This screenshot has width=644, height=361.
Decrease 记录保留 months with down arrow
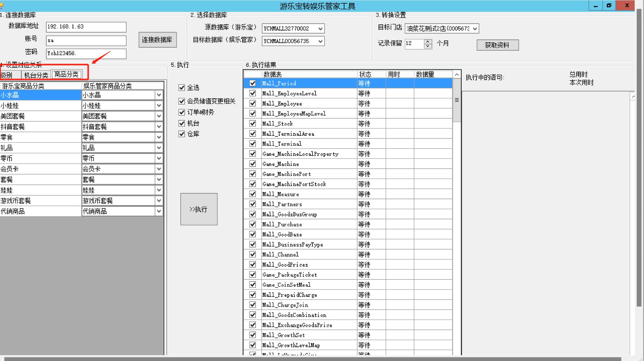pyautogui.click(x=428, y=46)
